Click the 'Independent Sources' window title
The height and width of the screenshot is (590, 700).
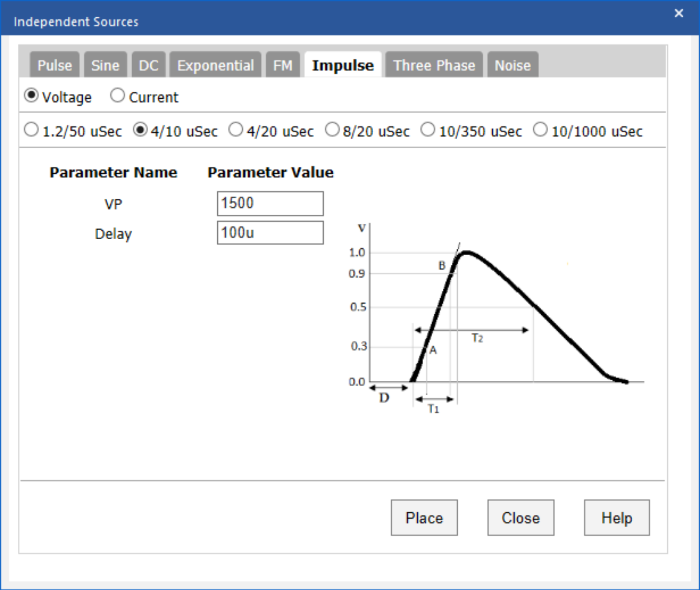click(x=76, y=22)
